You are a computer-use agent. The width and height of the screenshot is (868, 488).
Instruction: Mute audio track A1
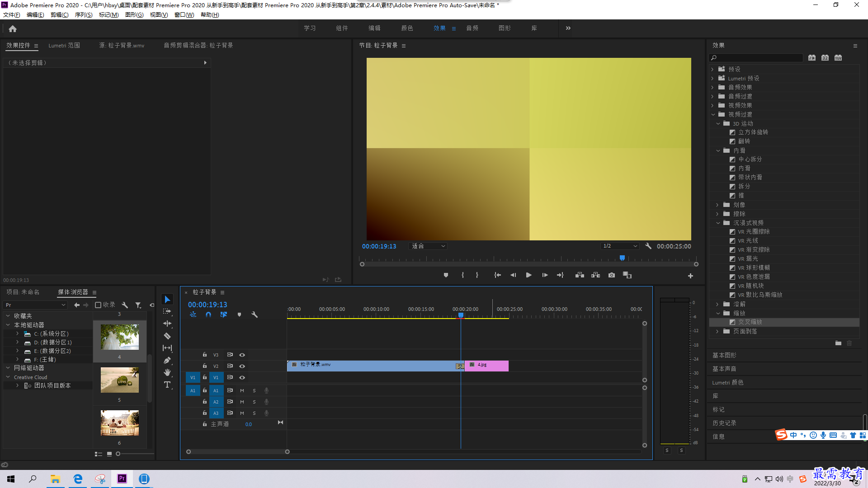tap(242, 390)
